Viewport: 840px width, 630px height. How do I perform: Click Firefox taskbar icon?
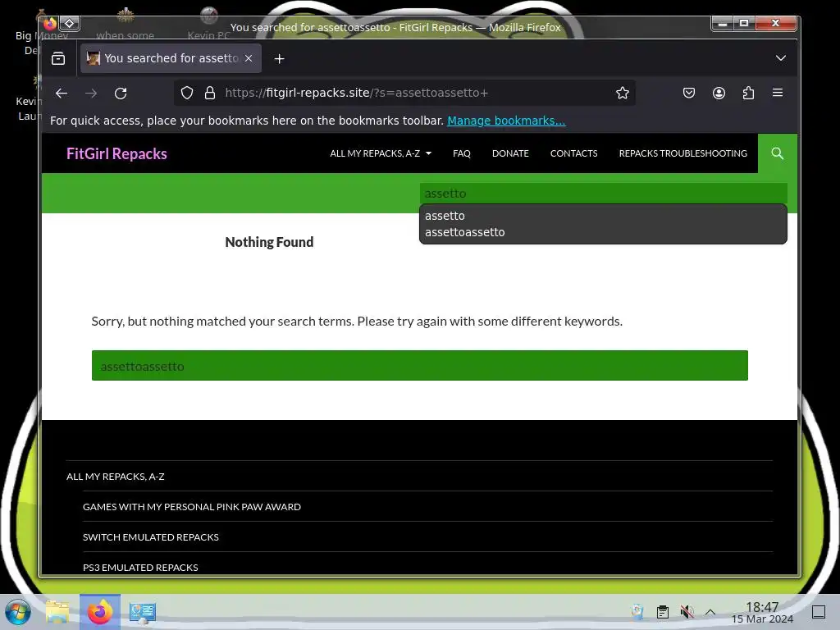click(100, 612)
